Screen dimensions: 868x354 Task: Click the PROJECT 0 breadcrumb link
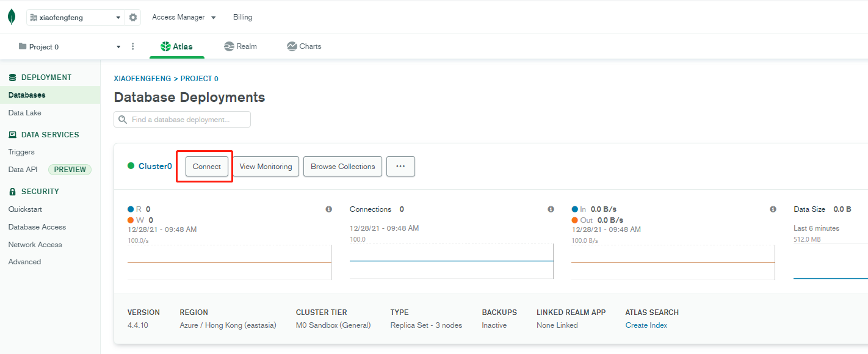click(200, 79)
